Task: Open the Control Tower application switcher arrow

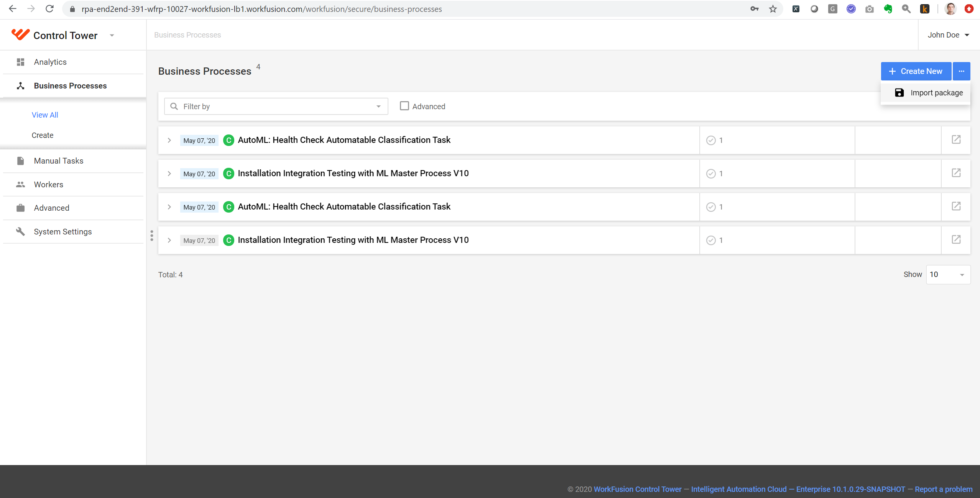Action: (x=112, y=35)
